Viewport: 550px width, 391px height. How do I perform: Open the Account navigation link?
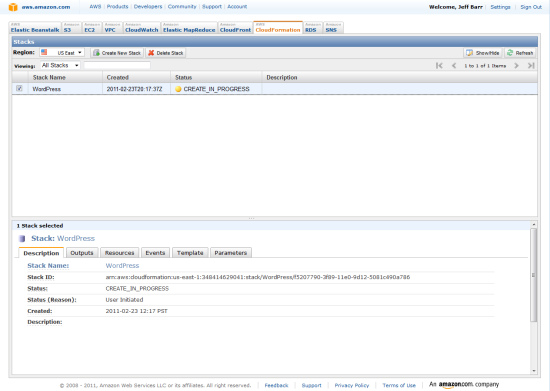coord(237,7)
